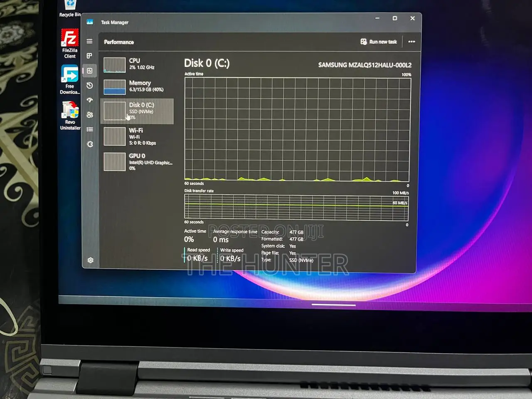Click the Disk 0 (C:) heading
This screenshot has width=532, height=399.
[207, 63]
